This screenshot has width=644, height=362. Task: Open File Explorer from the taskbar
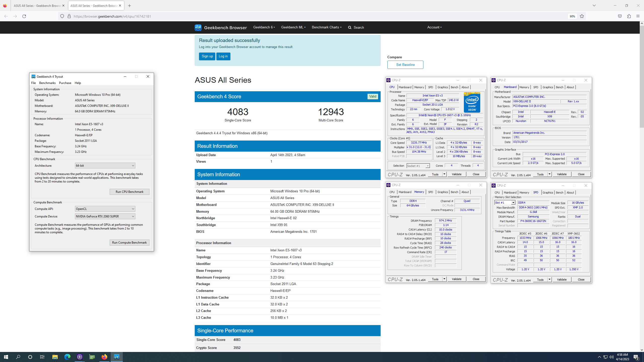(55, 357)
